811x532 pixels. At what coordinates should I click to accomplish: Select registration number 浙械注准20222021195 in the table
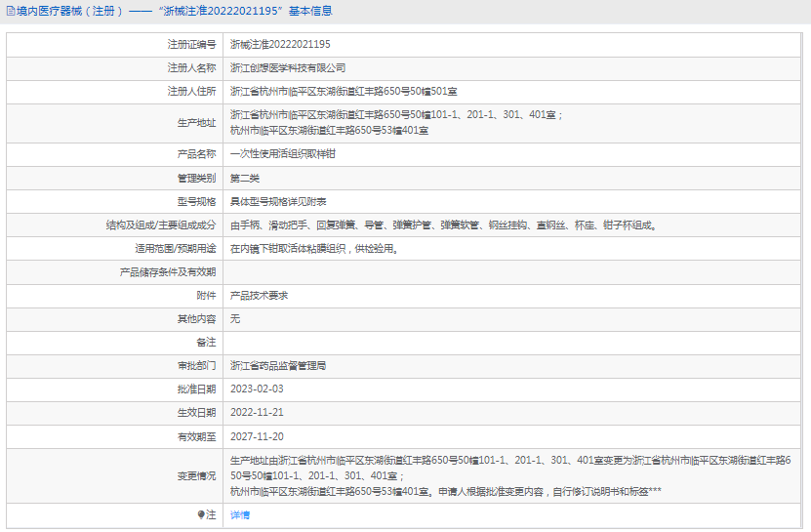(x=280, y=45)
